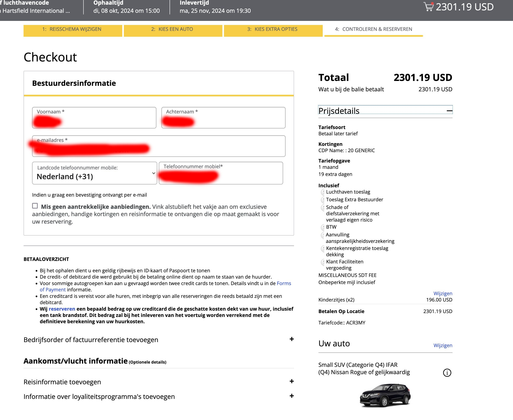The image size is (513, 420).
Task: Click Wijzigen link above Kinderzitjes
Action: [443, 293]
